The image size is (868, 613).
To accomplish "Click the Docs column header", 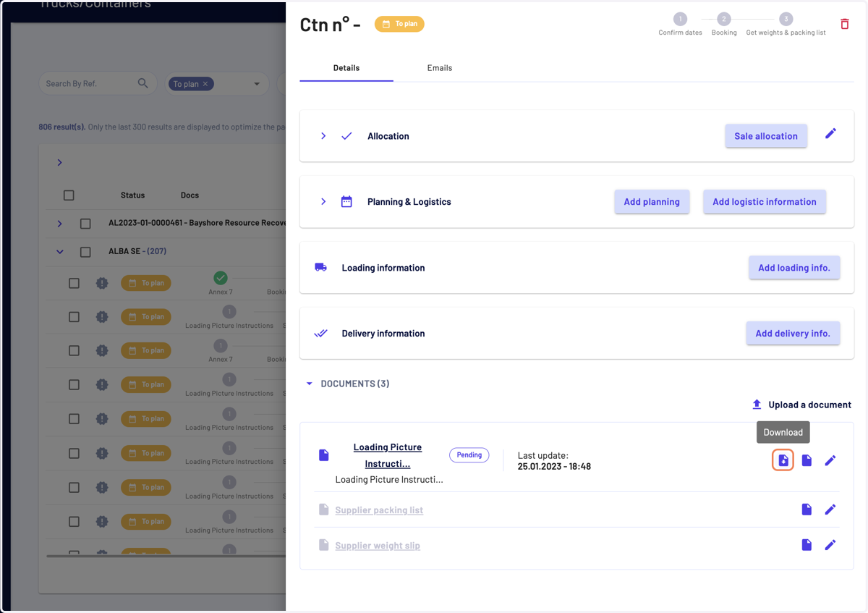I will (190, 195).
